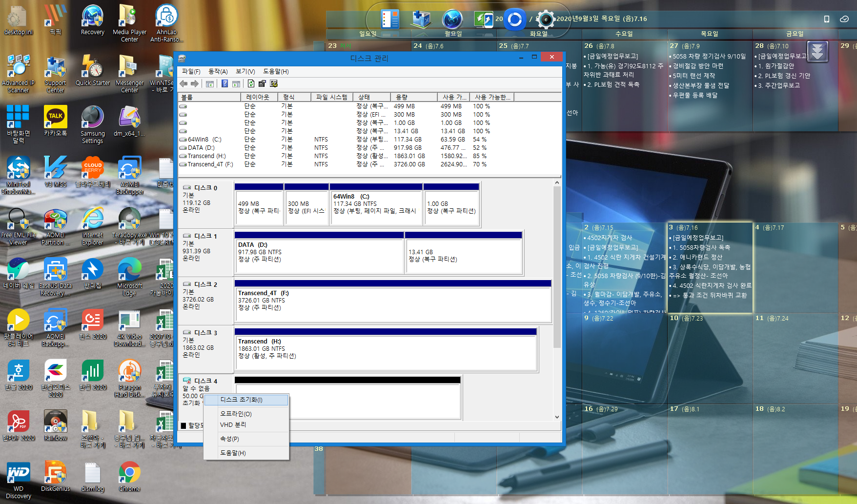Sort by the 용량 column header

click(413, 97)
